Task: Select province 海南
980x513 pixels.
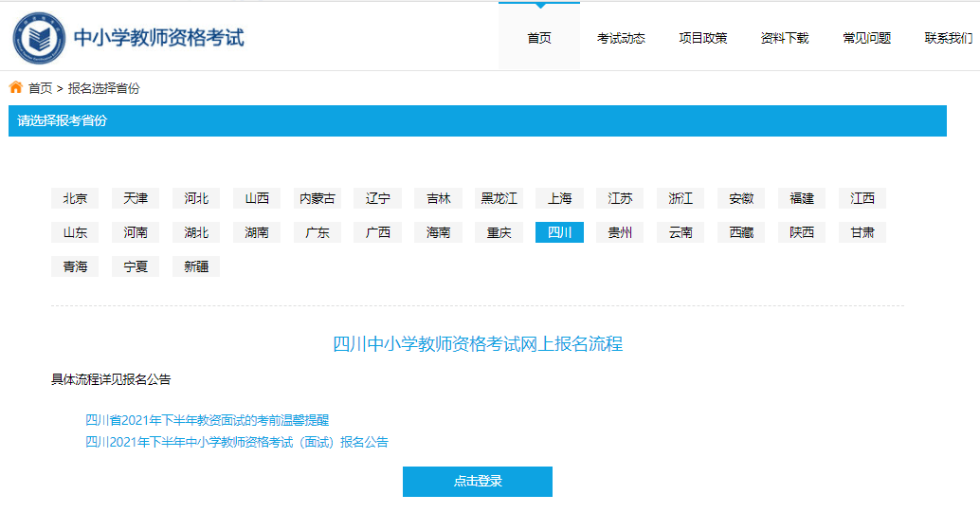Action: click(x=439, y=232)
